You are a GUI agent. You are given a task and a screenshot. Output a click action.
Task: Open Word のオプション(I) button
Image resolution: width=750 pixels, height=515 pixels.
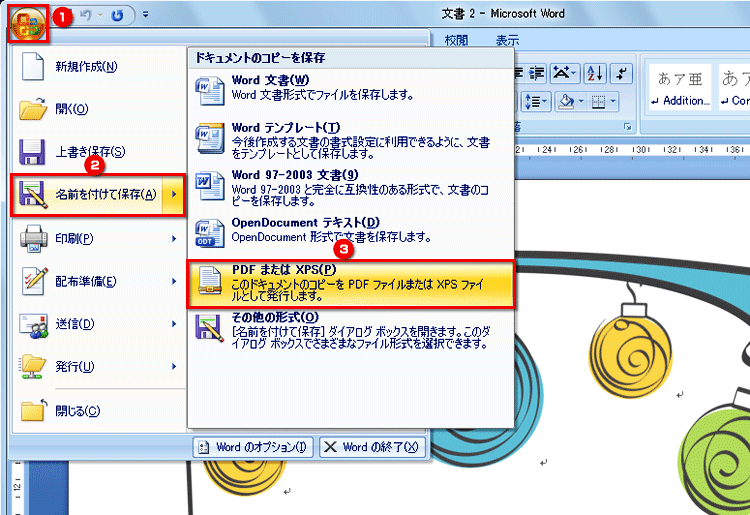pyautogui.click(x=253, y=447)
